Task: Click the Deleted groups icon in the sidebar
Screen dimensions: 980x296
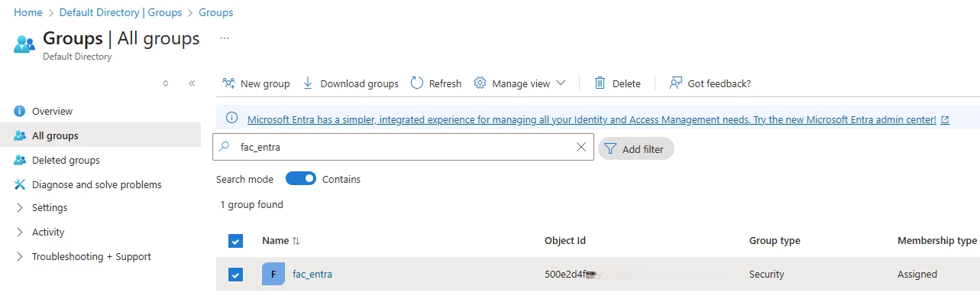Action: [20, 161]
